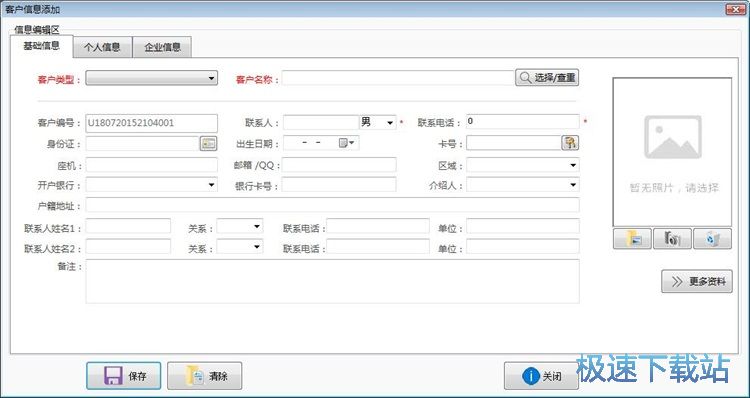Click the 关闭 button

541,376
